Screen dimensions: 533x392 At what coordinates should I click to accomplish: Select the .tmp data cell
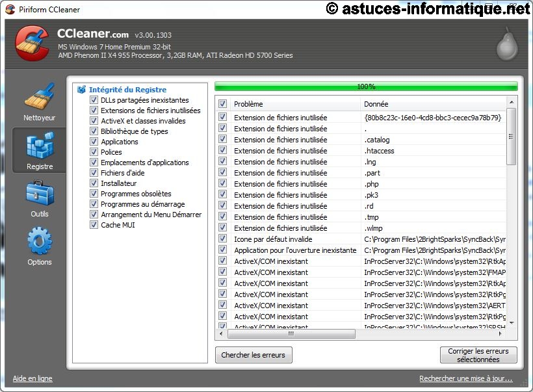(x=372, y=217)
